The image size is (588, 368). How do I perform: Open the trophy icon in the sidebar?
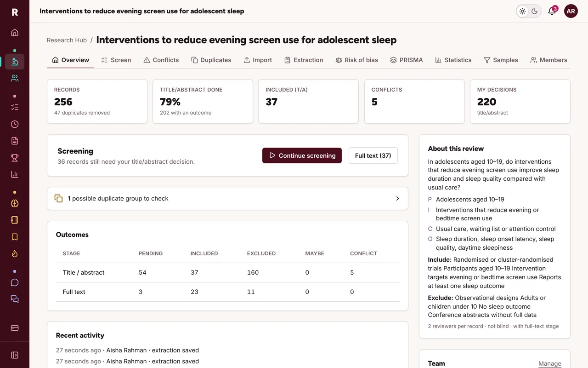15,158
